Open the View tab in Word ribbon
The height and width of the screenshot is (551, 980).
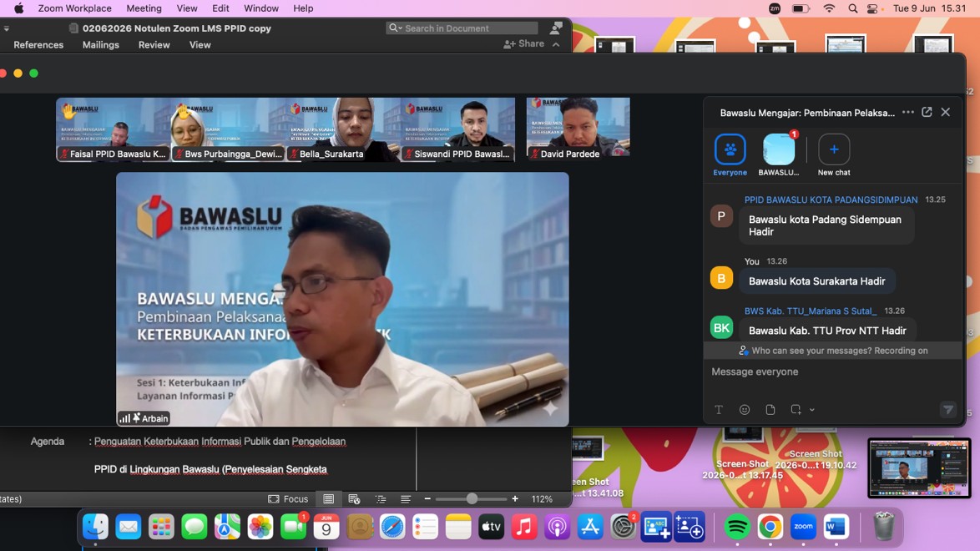[200, 45]
